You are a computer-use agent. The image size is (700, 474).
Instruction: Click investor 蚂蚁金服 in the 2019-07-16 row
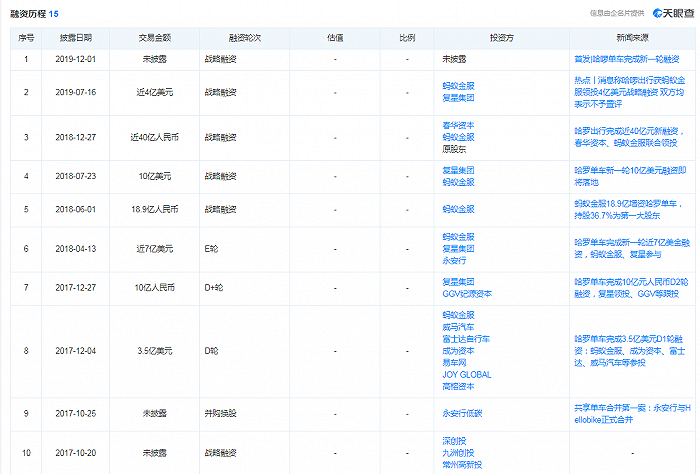click(x=458, y=86)
